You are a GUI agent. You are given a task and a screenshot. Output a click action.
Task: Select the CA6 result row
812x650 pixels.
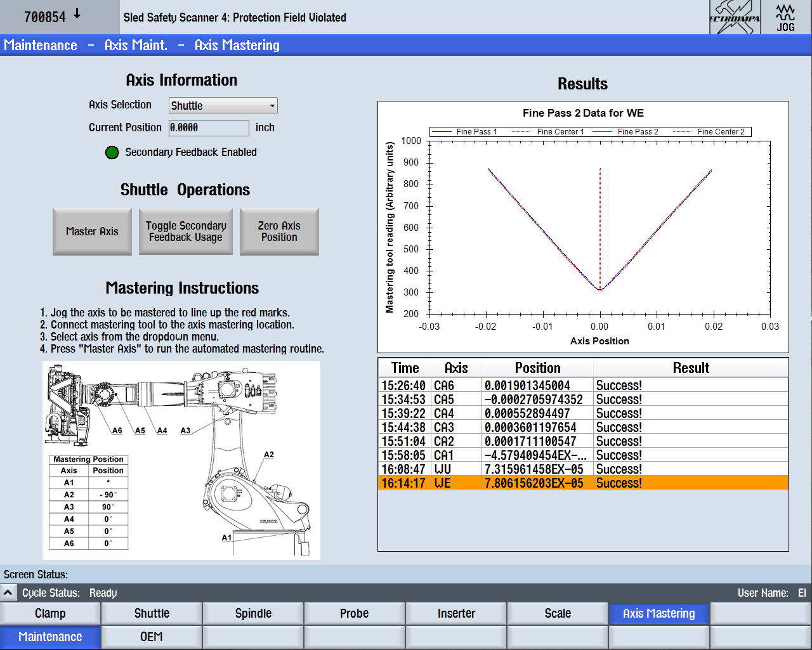[x=582, y=386]
